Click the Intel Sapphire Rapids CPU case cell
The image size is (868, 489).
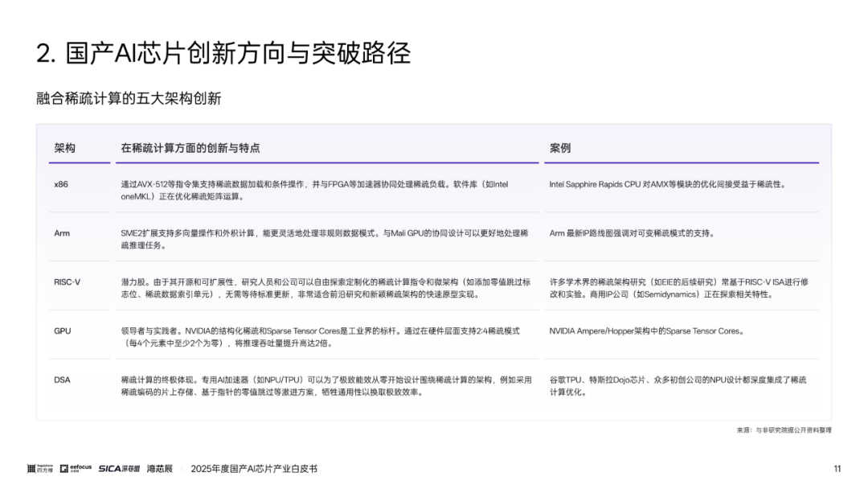tap(668, 184)
